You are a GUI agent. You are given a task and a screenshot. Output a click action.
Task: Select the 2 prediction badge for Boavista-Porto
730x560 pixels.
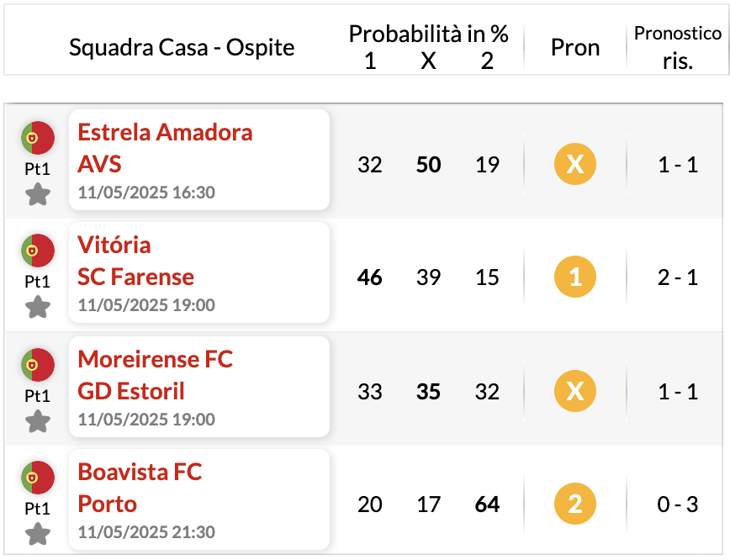pos(575,504)
